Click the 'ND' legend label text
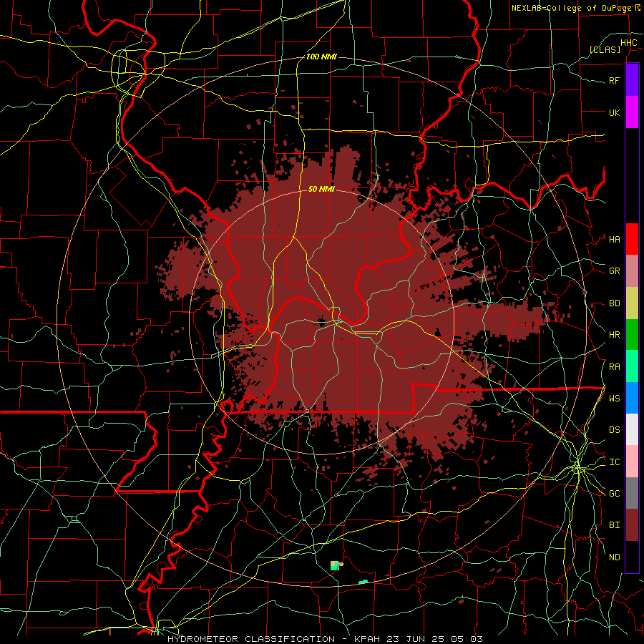 coord(614,557)
